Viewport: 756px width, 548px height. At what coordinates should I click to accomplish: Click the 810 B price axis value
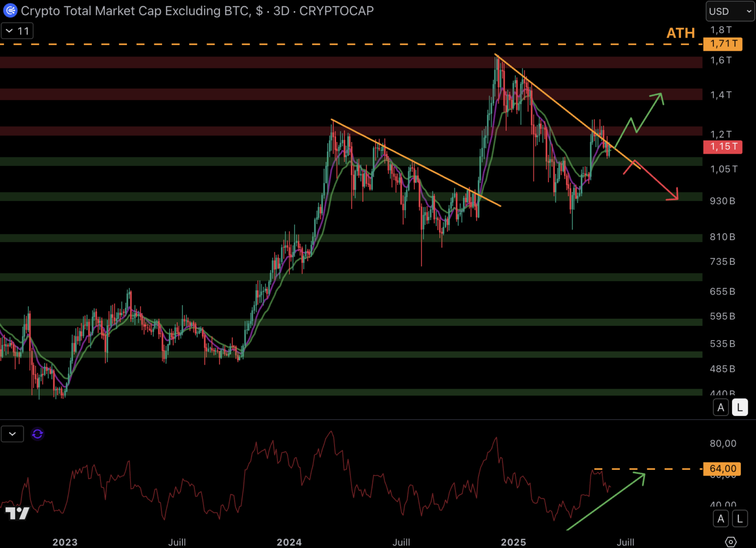coord(722,237)
